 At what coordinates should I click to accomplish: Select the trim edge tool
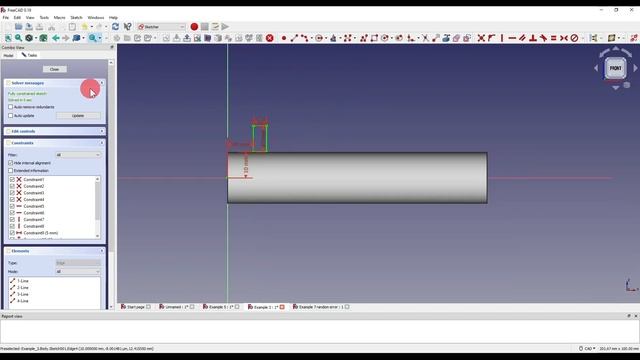[x=425, y=38]
